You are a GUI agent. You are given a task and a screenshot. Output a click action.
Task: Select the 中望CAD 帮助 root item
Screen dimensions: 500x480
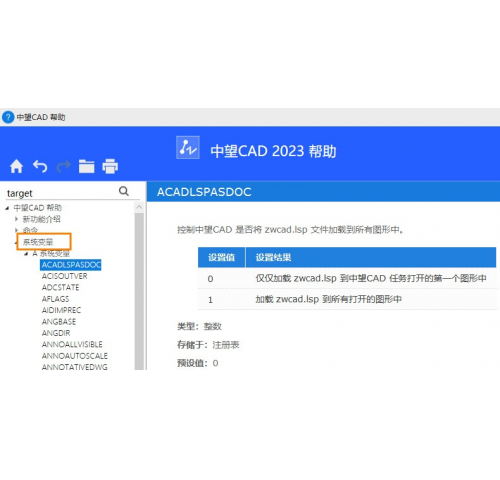tap(37, 208)
